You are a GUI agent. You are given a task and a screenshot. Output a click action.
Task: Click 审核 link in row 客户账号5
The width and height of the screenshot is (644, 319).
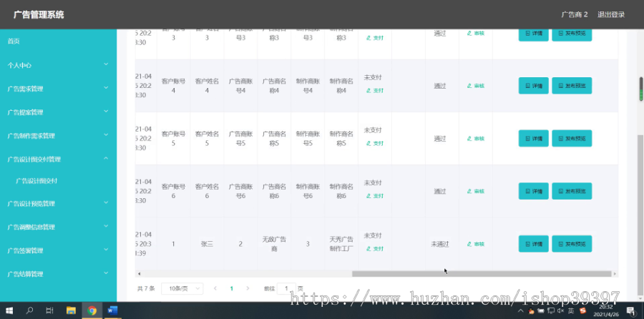tap(476, 138)
